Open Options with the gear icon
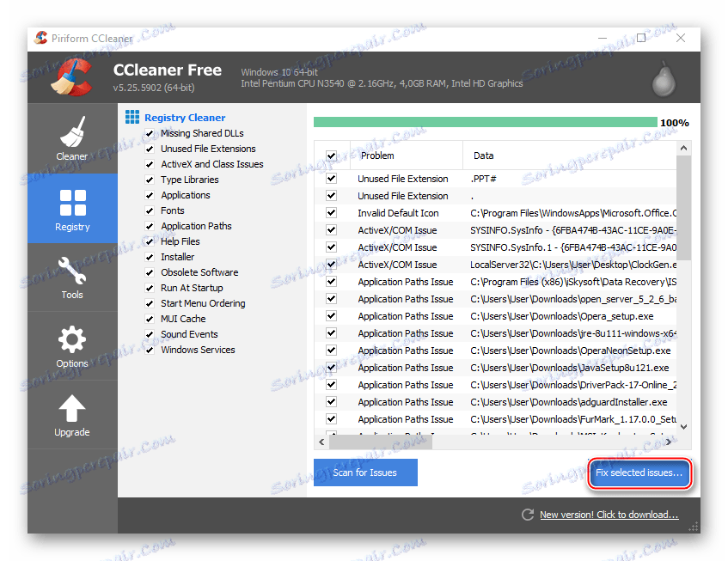Image resolution: width=728 pixels, height=561 pixels. coord(72,346)
